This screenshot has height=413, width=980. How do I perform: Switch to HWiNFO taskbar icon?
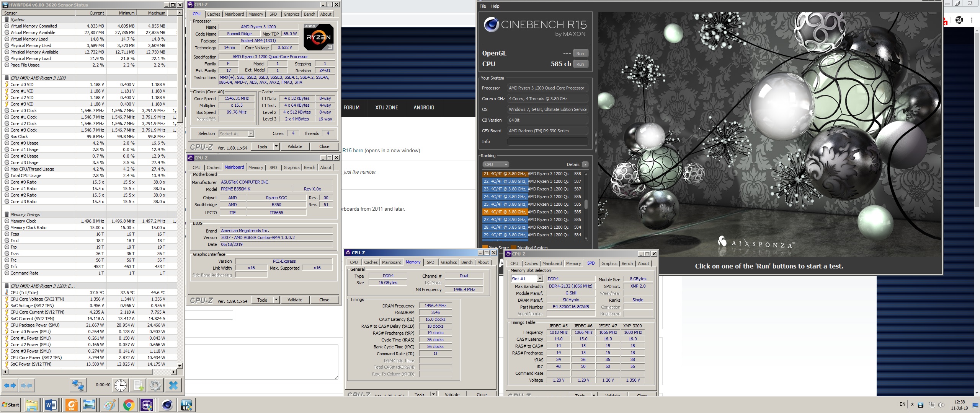pos(186,405)
